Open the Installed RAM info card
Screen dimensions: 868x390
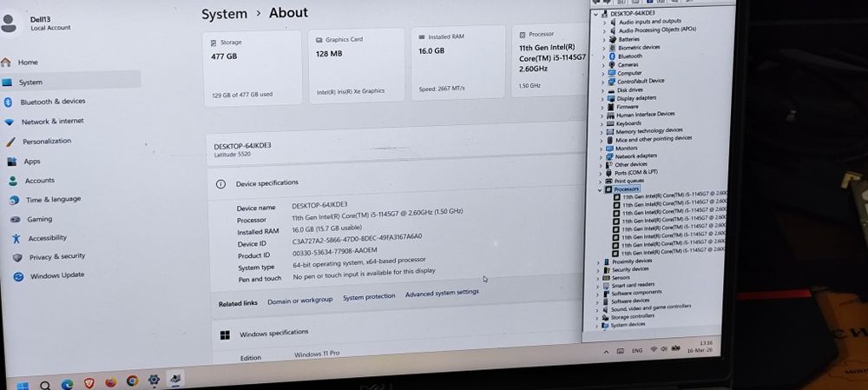[x=458, y=63]
